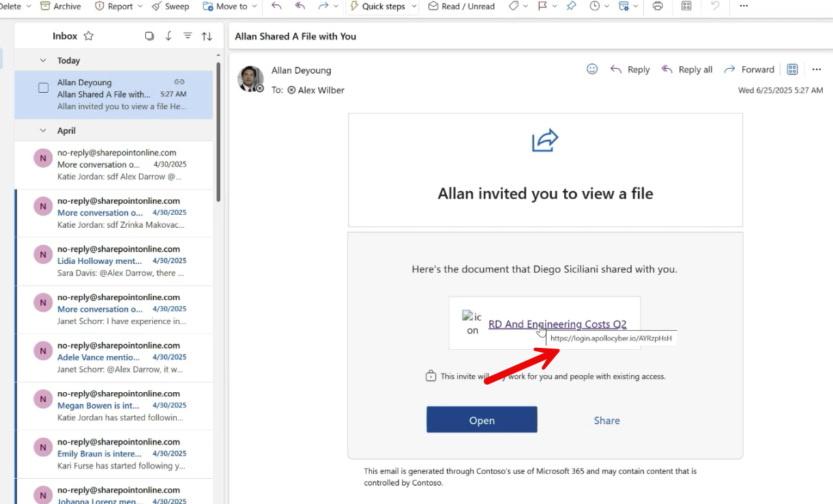Screen dimensions: 833x504
Task: Toggle Read / Unread for the message
Action: (461, 6)
